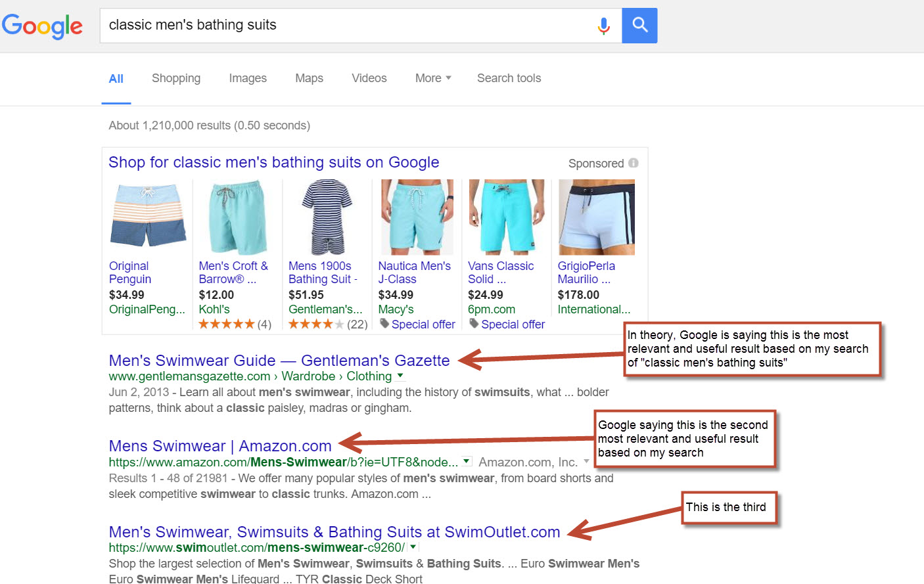Click About 1,210,000 results text
The width and height of the screenshot is (924, 584).
tap(210, 125)
